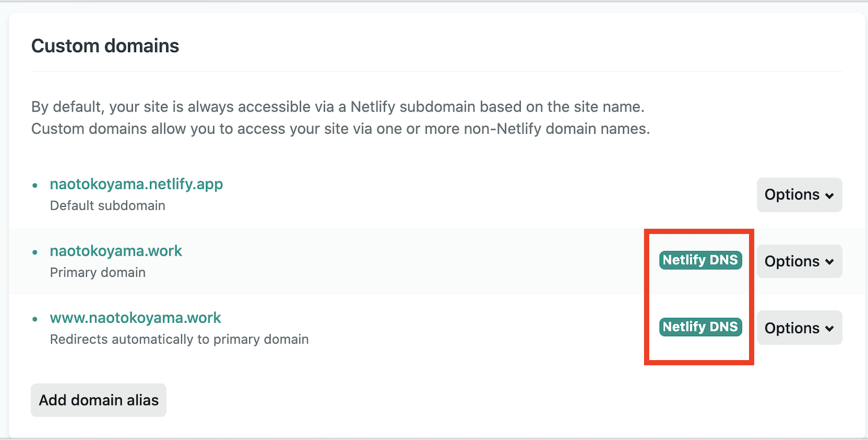The image size is (868, 440).
Task: Open the naotokoyama.netlify.app link
Action: point(136,184)
